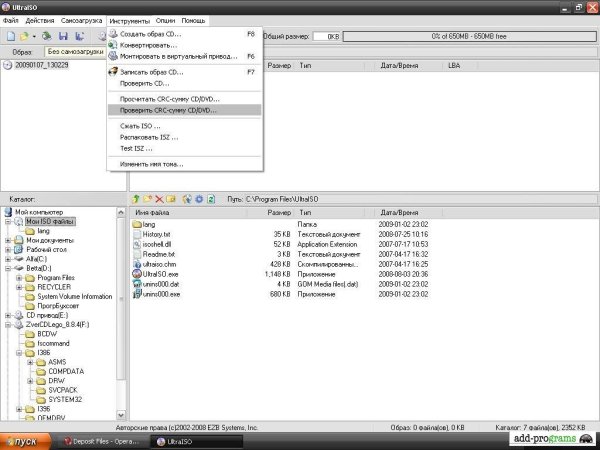Open the Файл menu
This screenshot has width=600, height=450.
pyautogui.click(x=10, y=21)
